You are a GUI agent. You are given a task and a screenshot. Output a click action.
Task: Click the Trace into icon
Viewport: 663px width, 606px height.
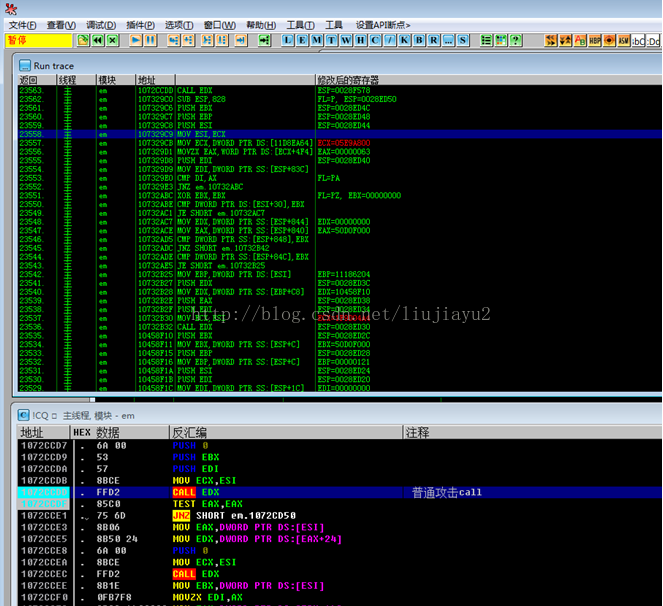coord(207,40)
